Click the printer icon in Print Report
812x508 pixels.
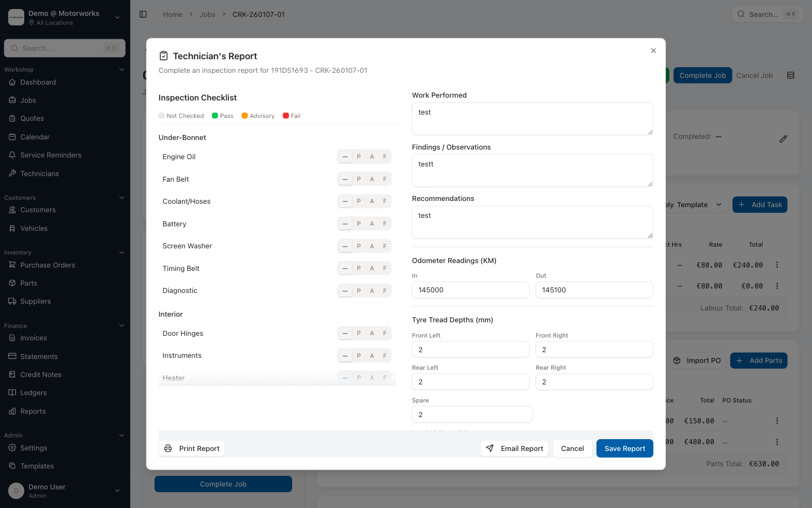[x=168, y=448]
